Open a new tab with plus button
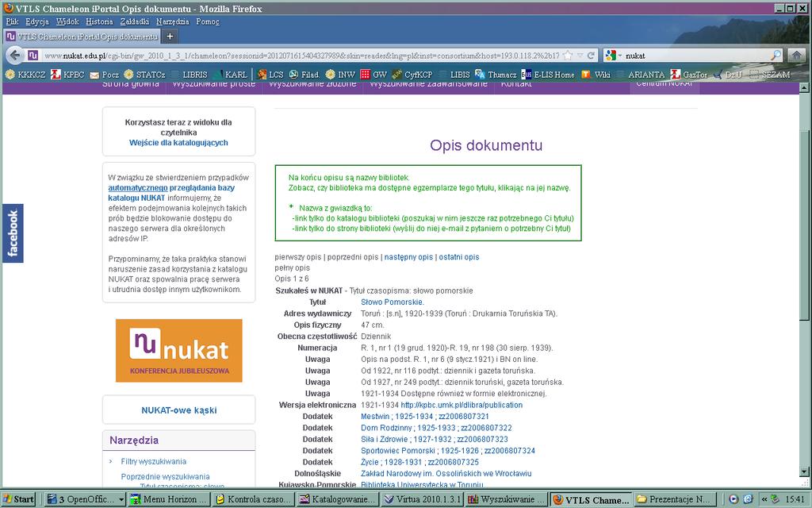This screenshot has height=508, width=812. pos(170,37)
